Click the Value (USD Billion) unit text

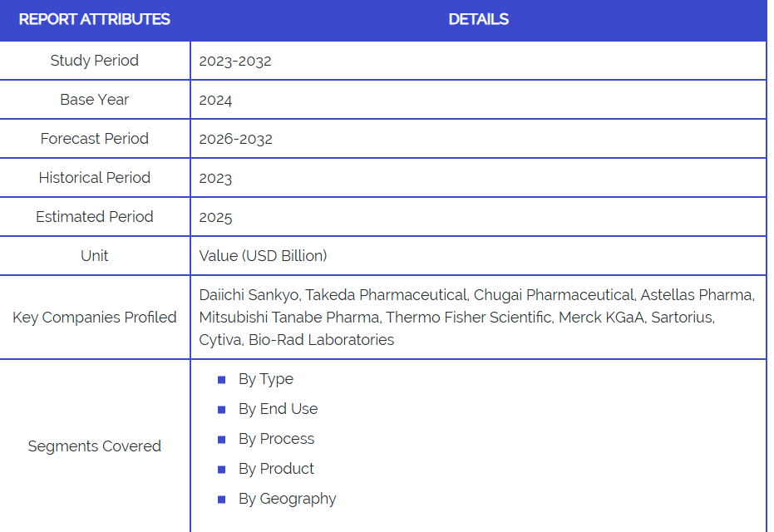[263, 256]
